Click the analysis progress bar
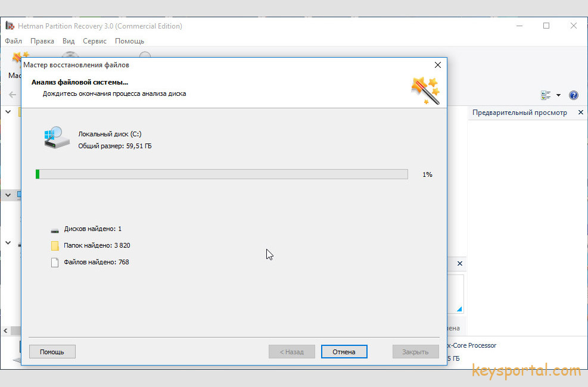This screenshot has width=588, height=387. (222, 174)
